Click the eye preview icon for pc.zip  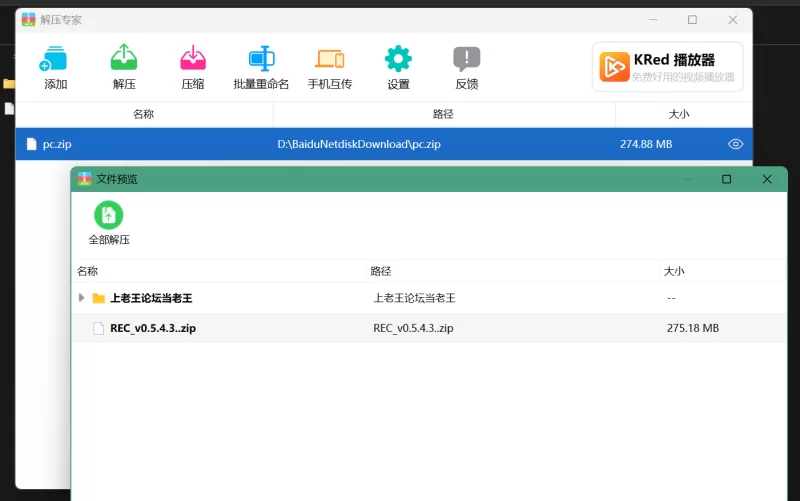(x=735, y=144)
